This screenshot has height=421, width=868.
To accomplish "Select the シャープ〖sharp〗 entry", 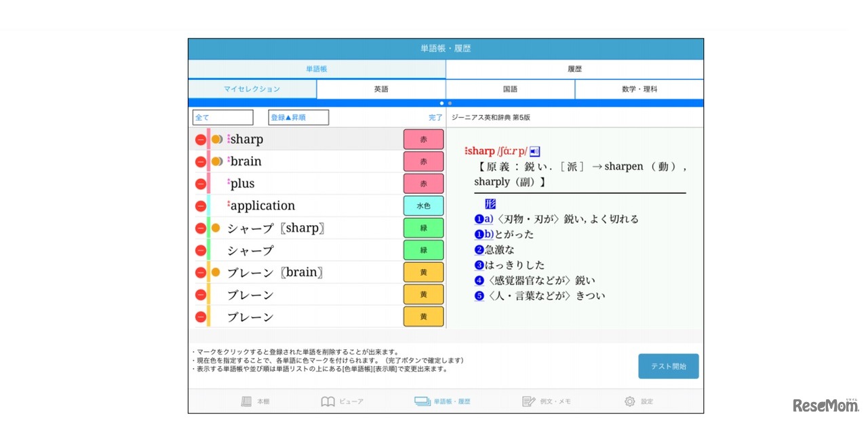I will [x=276, y=228].
